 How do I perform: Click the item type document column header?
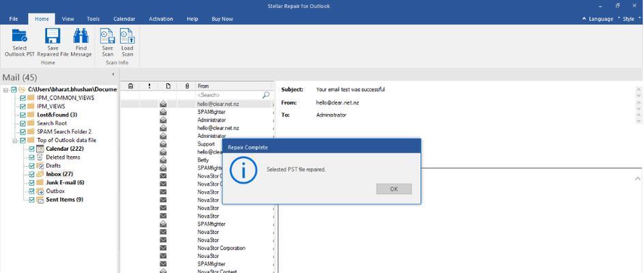pos(168,86)
